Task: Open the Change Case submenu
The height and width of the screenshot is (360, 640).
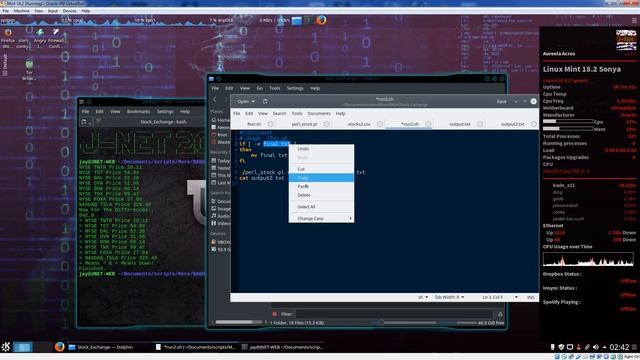Action: [321, 218]
